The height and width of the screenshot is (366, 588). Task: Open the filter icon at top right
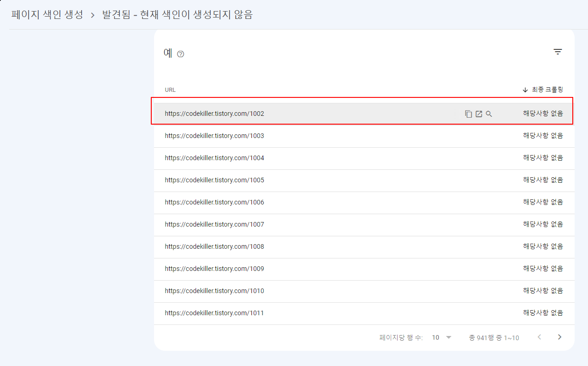tap(558, 52)
